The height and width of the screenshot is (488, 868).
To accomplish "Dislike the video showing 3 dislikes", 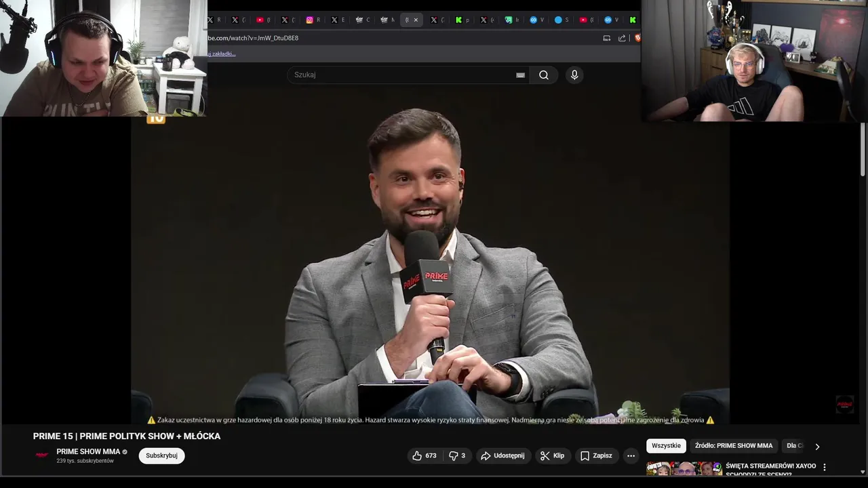I will 457,455.
